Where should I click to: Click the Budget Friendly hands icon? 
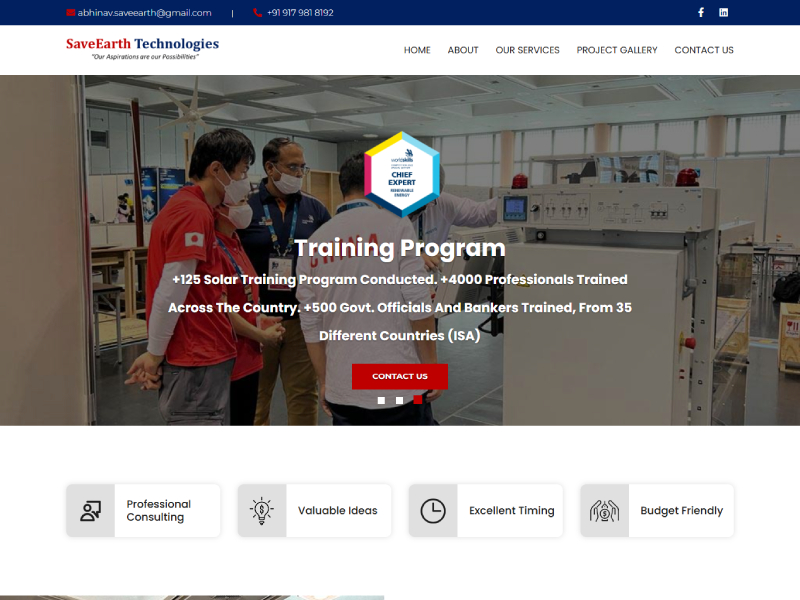(604, 511)
